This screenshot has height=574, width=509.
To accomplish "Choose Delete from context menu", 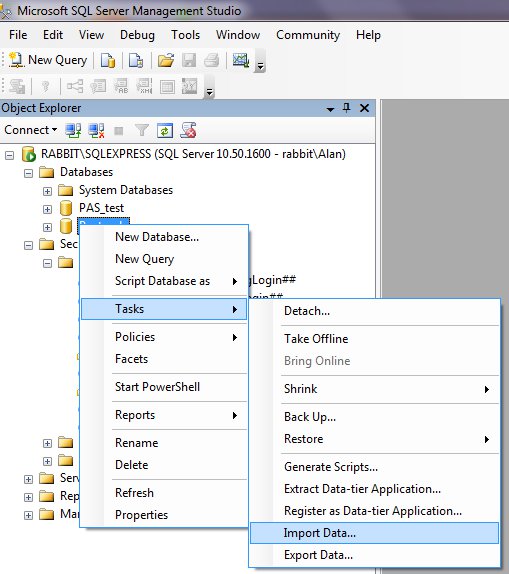I will point(164,465).
